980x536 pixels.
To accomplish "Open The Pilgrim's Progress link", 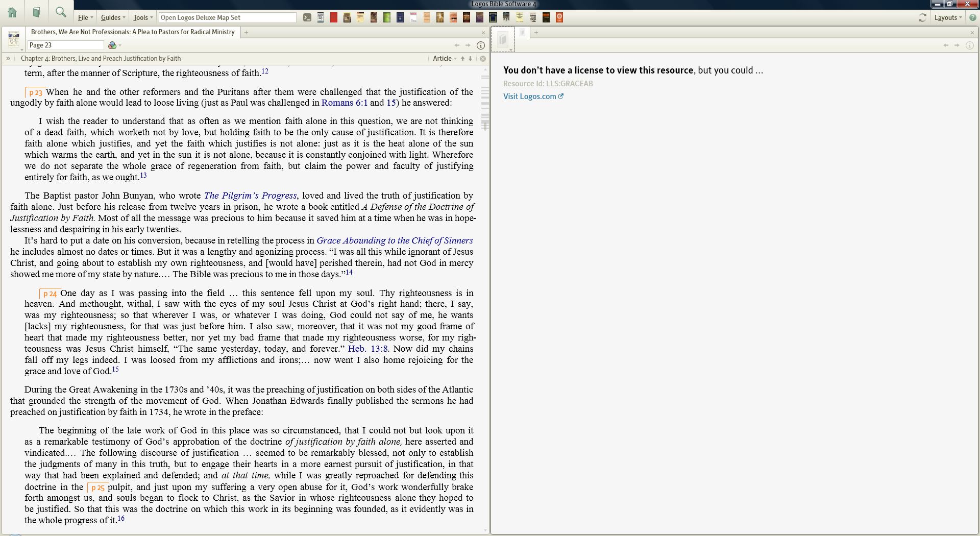I will pyautogui.click(x=250, y=196).
